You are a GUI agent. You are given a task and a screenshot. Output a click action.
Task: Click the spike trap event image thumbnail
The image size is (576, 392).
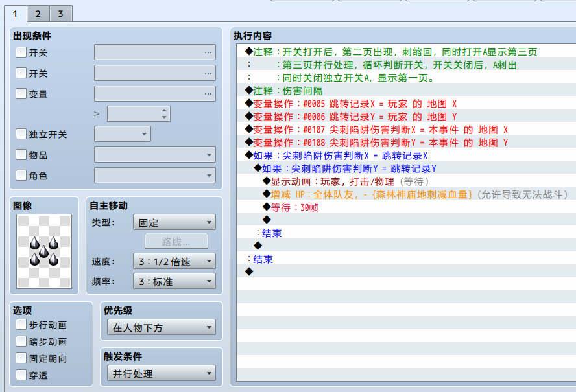pyautogui.click(x=44, y=251)
